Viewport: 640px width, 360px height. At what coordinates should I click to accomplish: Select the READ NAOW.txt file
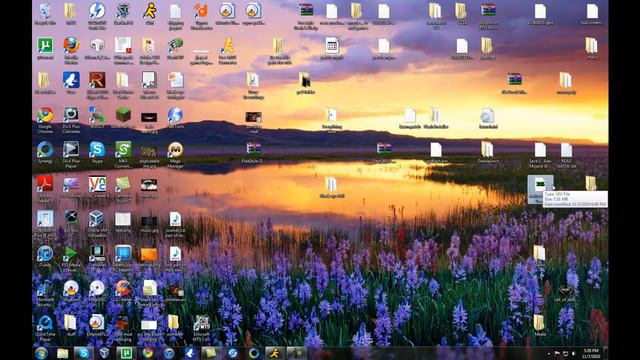pyautogui.click(x=566, y=155)
